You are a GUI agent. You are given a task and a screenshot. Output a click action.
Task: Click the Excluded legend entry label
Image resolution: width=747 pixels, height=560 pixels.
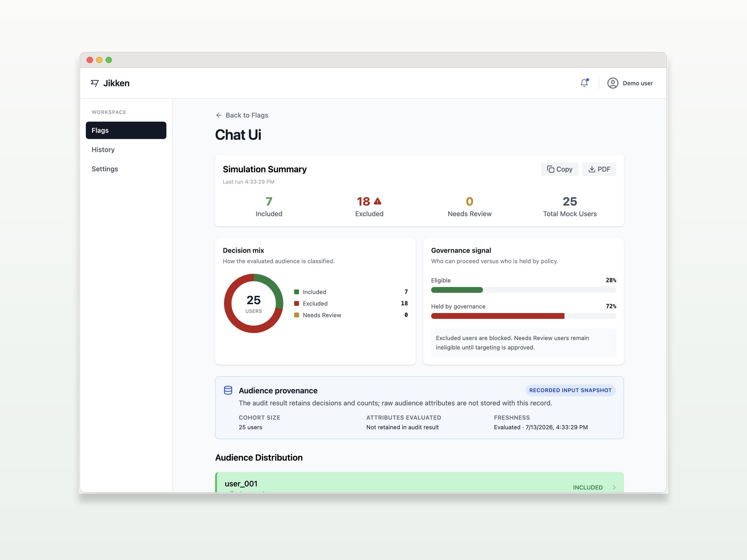(315, 304)
